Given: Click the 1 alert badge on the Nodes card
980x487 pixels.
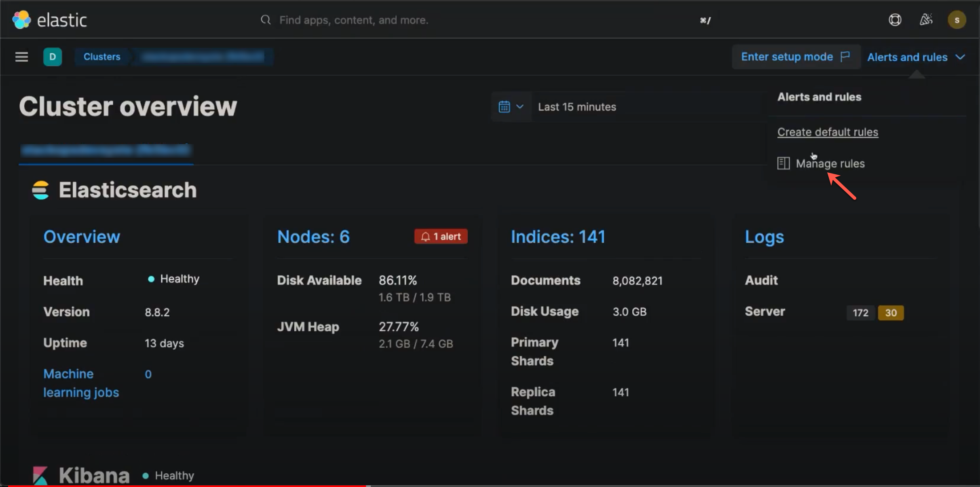Looking at the screenshot, I should pos(441,236).
